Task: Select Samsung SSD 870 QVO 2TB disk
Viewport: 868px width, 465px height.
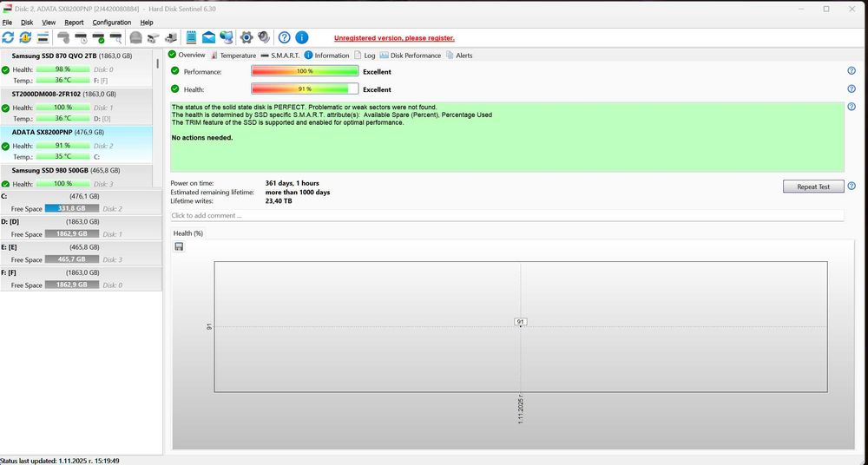Action: [x=76, y=68]
